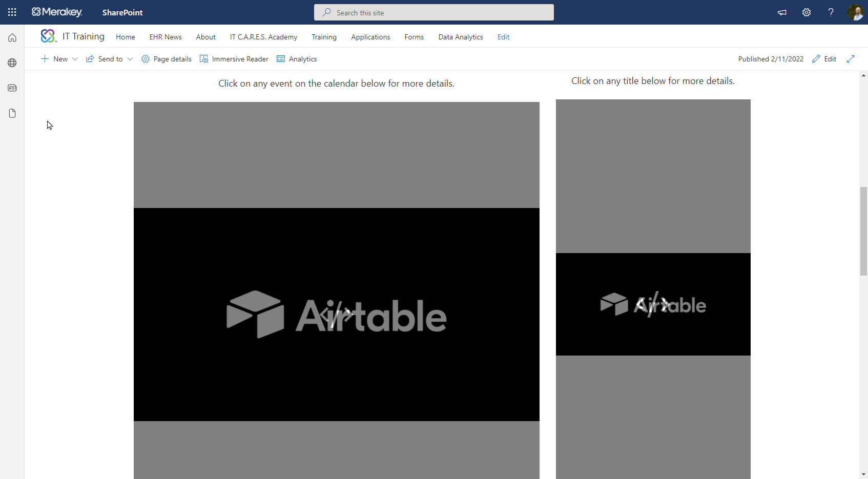Click the scrollbar down arrow
Screen dimensions: 868x479
pos(863,474)
